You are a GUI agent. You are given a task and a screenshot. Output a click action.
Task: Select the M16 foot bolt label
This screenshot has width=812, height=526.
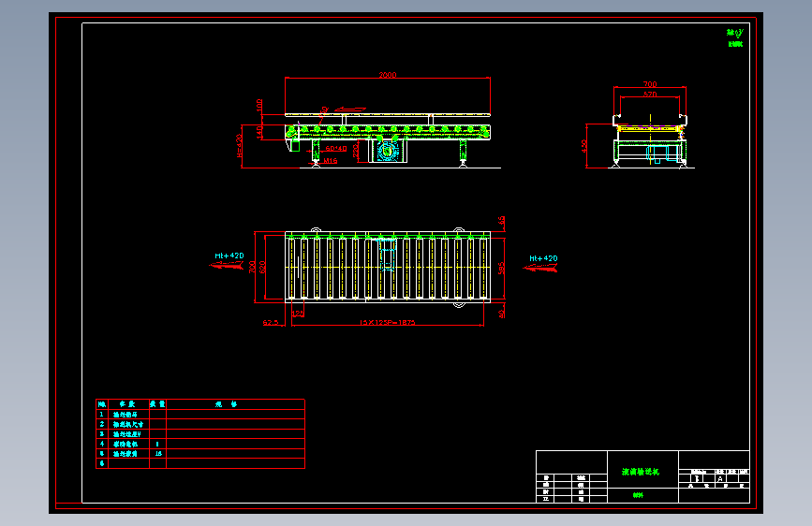[x=331, y=161]
